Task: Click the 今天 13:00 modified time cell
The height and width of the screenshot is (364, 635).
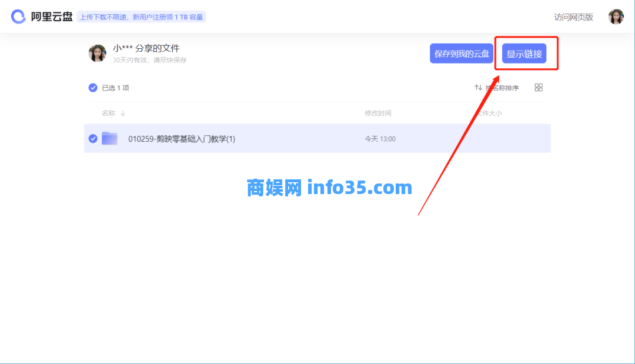Action: pyautogui.click(x=380, y=139)
